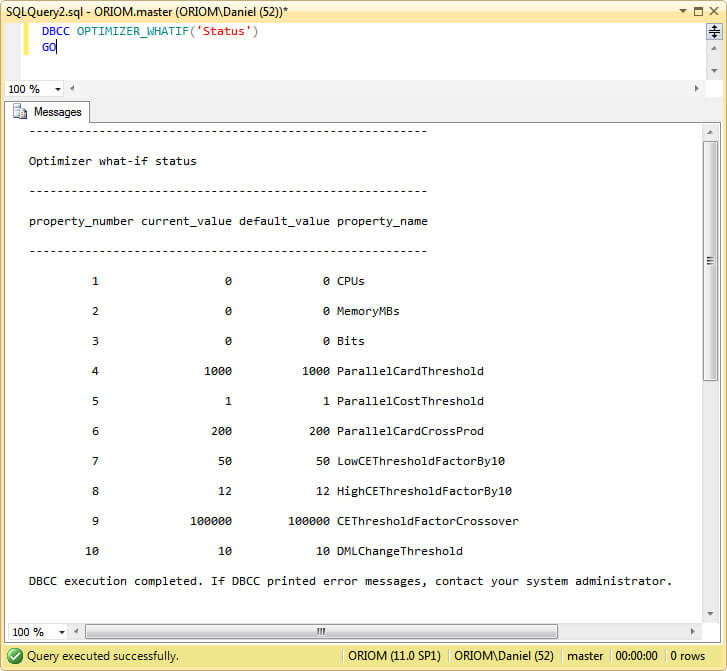Click the CEThresholdFactorCrossover property name
727x671 pixels.
427,521
